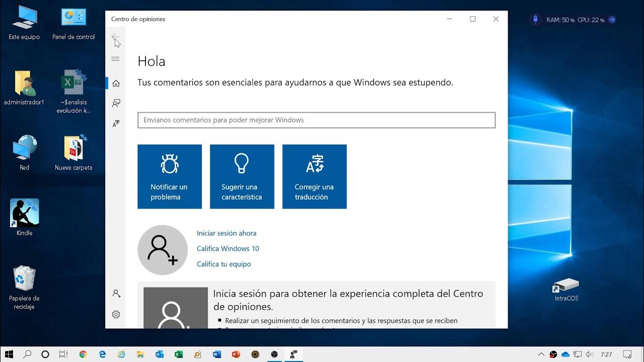Select the Sugerir una característica lightbulb tile
The height and width of the screenshot is (362, 644).
click(242, 176)
